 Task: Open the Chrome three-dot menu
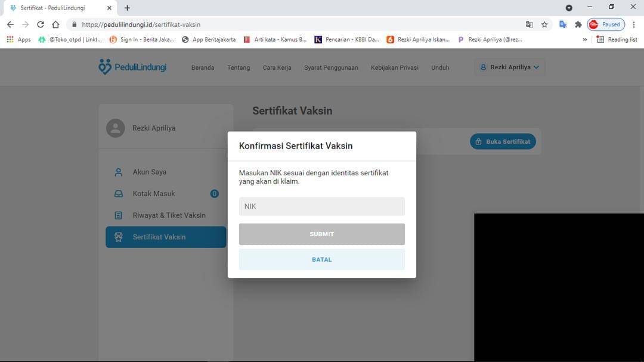pyautogui.click(x=633, y=24)
